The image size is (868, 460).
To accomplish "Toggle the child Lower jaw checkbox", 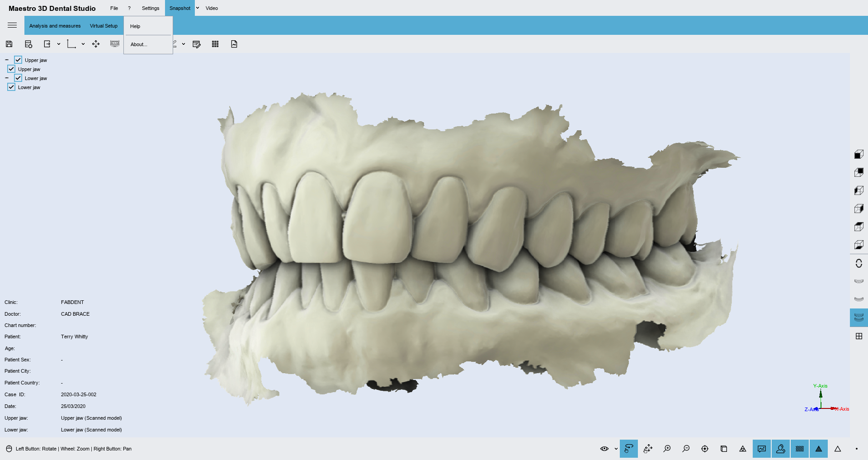I will pyautogui.click(x=11, y=87).
